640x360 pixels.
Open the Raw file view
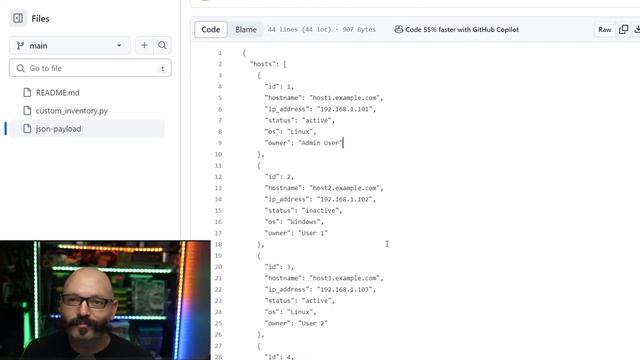tap(604, 29)
